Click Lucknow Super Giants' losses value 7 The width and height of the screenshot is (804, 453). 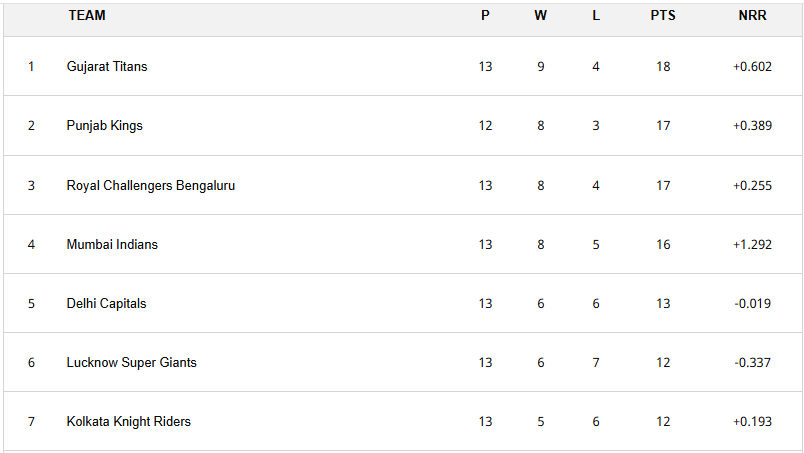596,362
